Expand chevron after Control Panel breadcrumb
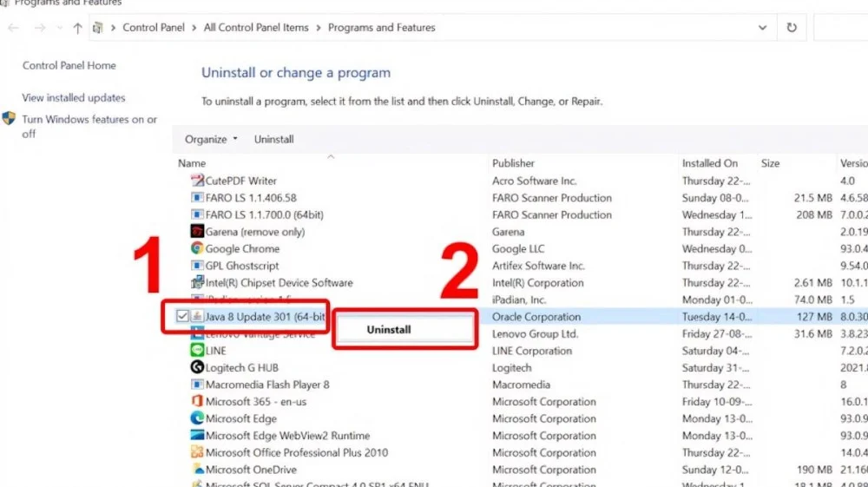 (x=194, y=28)
